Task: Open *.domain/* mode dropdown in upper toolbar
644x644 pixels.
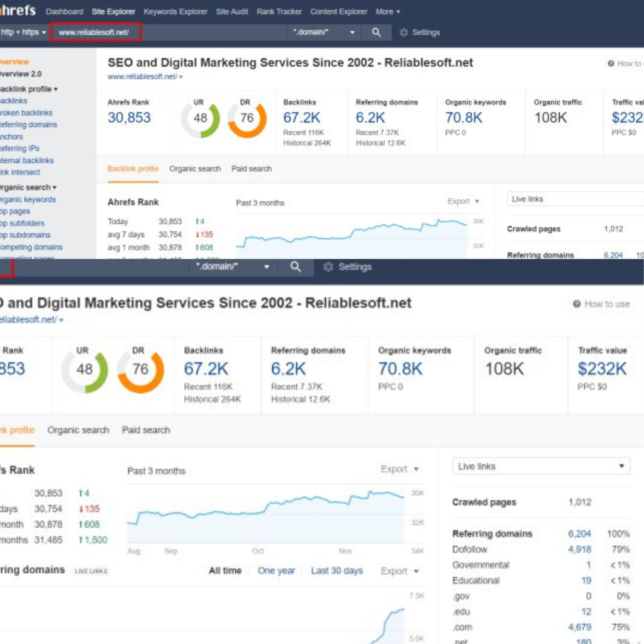Action: 323,33
